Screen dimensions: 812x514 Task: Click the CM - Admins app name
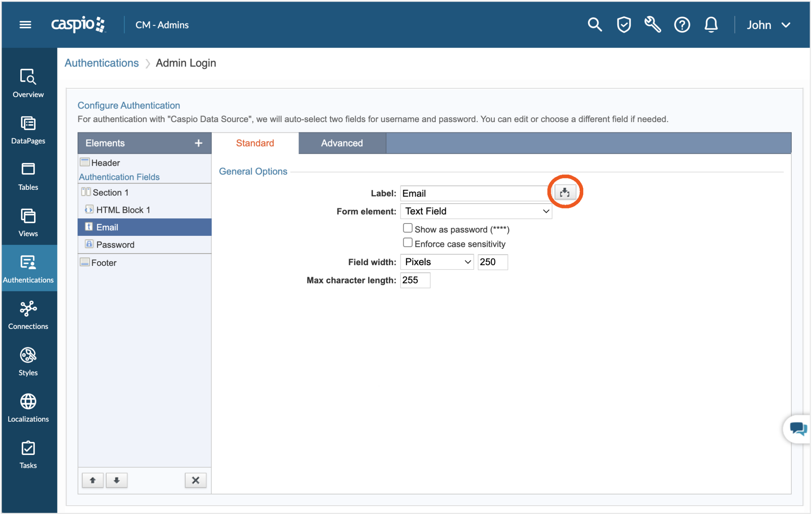162,25
